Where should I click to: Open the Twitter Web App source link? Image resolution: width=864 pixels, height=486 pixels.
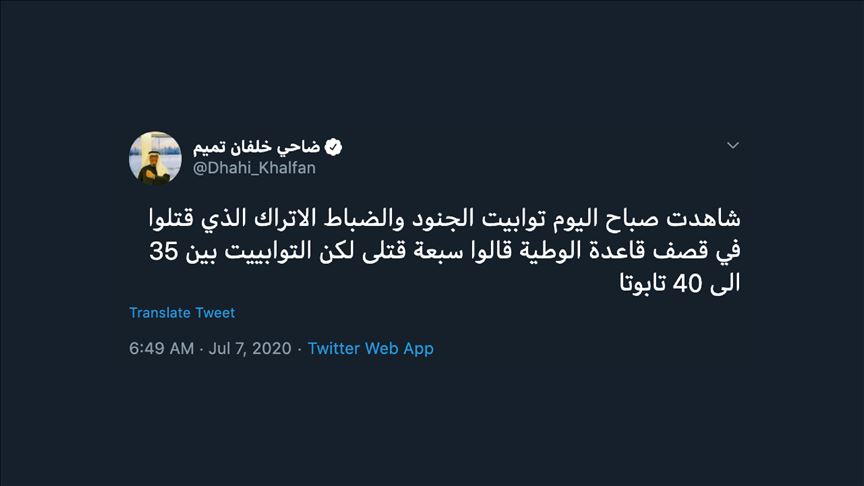[370, 349]
